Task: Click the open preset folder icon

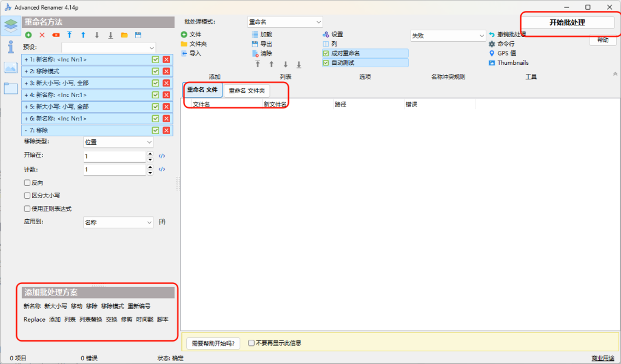Action: (x=124, y=35)
